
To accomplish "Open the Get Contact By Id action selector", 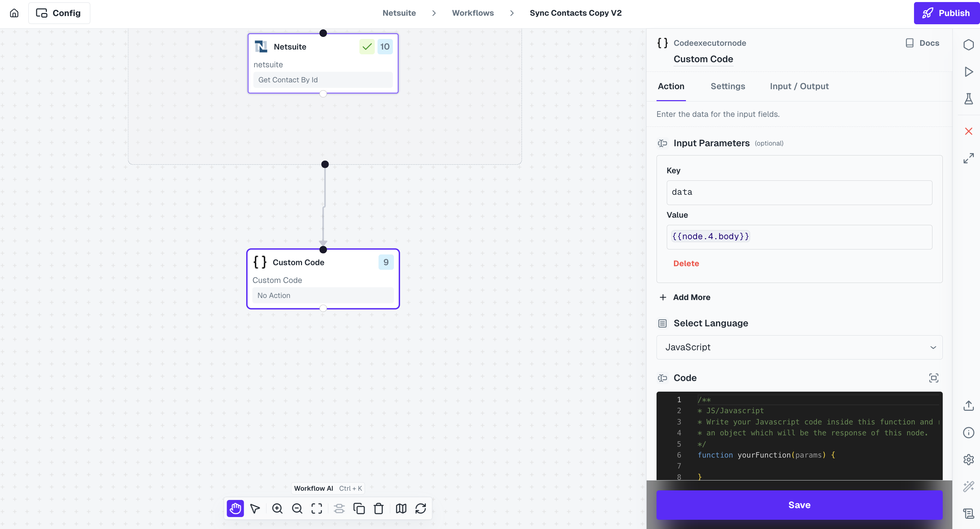I will coord(323,80).
